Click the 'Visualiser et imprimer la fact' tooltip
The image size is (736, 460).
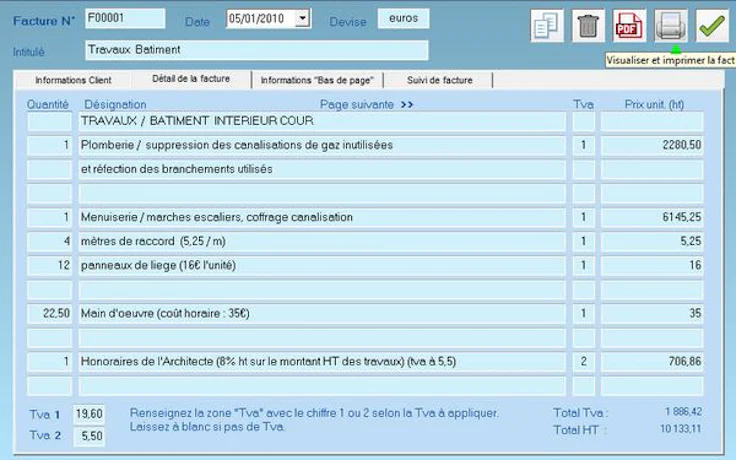[x=671, y=61]
